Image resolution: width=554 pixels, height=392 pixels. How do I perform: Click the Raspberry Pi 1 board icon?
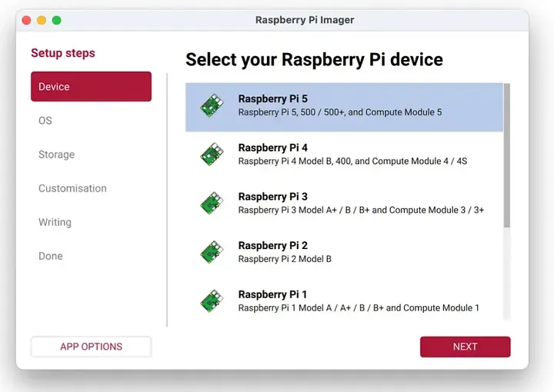(212, 301)
